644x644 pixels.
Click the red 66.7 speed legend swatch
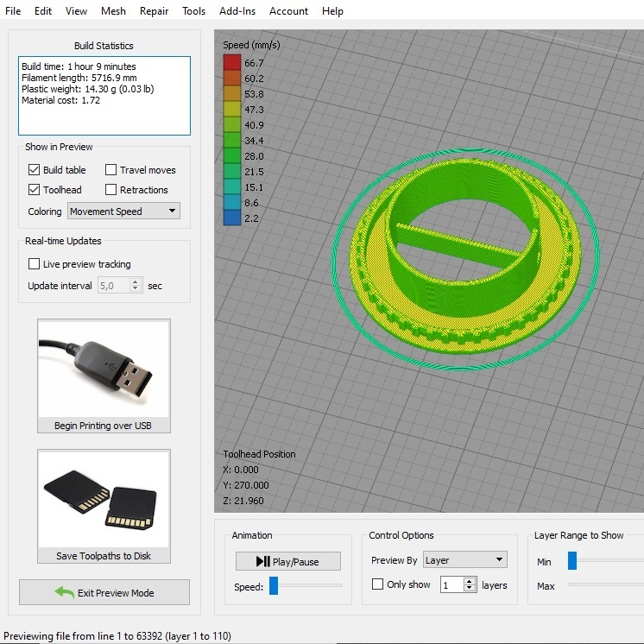232,63
